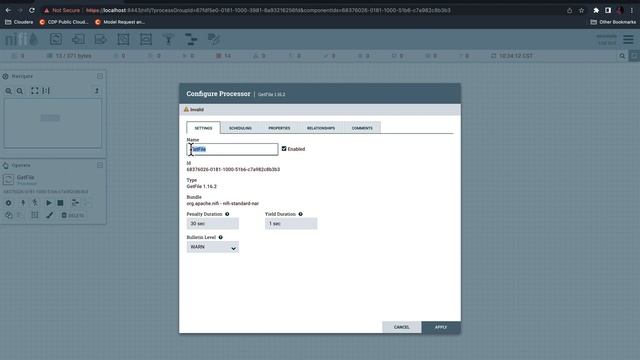
Task: Open the NiFi search magnifier icon
Action: (x=622, y=56)
